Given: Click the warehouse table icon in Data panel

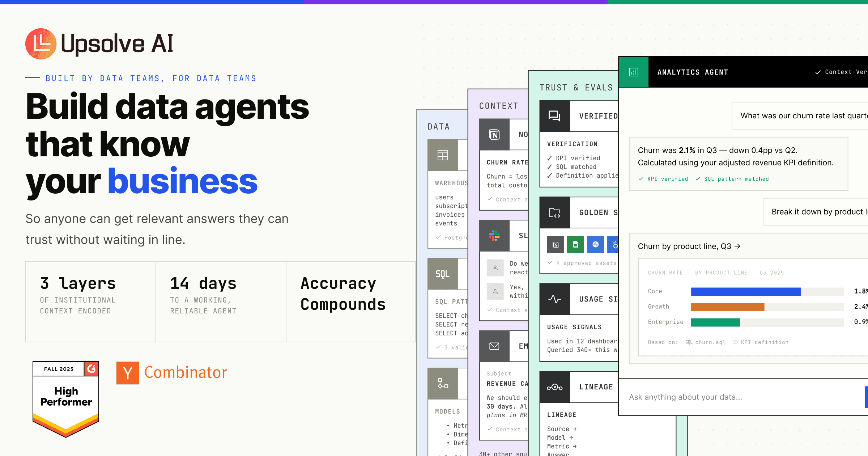Looking at the screenshot, I should point(443,155).
